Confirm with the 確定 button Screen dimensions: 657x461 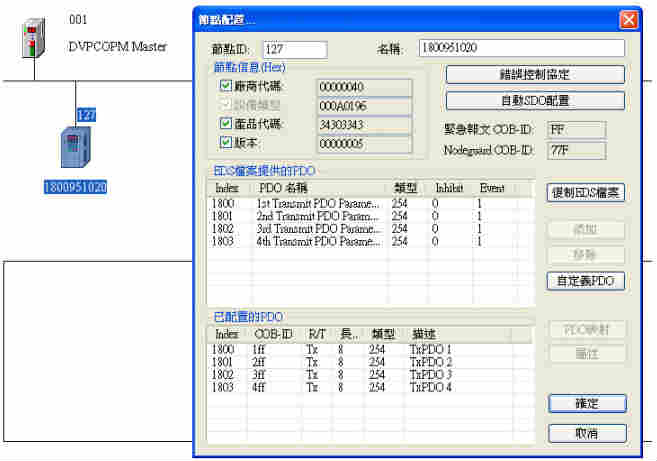[587, 404]
